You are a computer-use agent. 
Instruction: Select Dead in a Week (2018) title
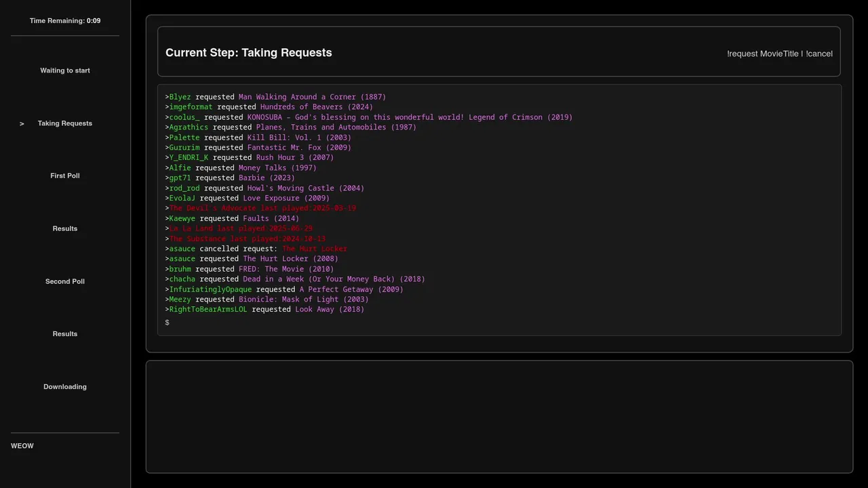(334, 279)
